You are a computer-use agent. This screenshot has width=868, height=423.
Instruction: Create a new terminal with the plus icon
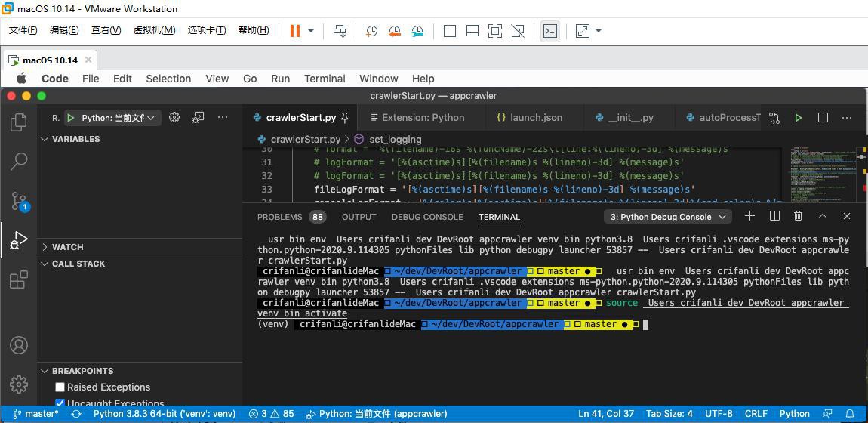[749, 216]
